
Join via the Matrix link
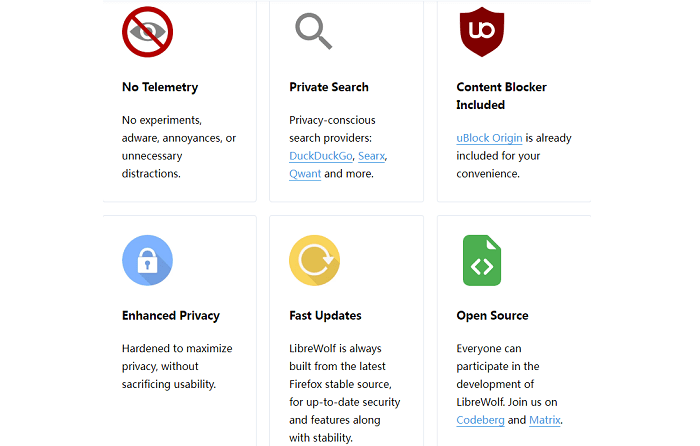[x=544, y=420]
